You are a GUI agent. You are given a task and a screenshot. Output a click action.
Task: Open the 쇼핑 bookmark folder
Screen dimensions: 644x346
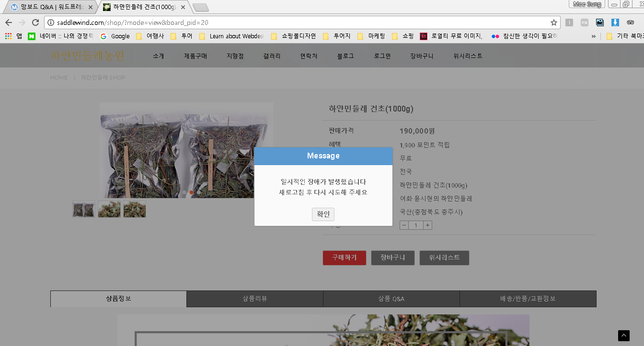tap(403, 36)
